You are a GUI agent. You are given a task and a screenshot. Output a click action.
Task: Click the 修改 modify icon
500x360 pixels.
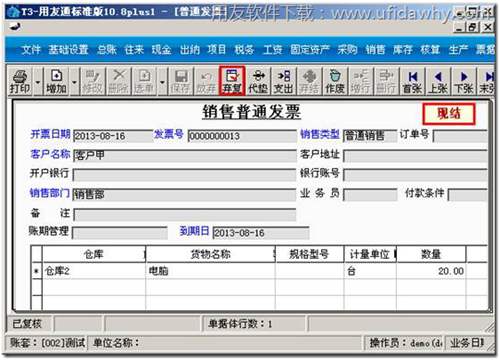click(92, 81)
